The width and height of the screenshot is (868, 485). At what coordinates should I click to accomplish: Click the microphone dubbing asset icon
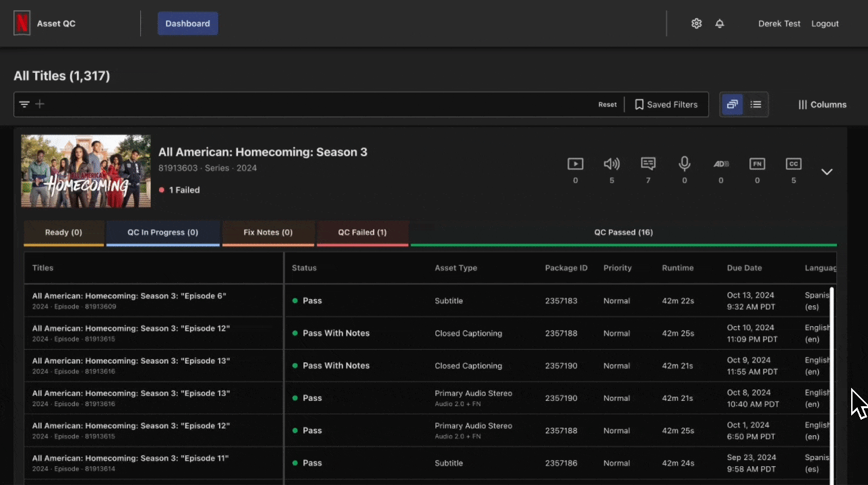click(685, 164)
